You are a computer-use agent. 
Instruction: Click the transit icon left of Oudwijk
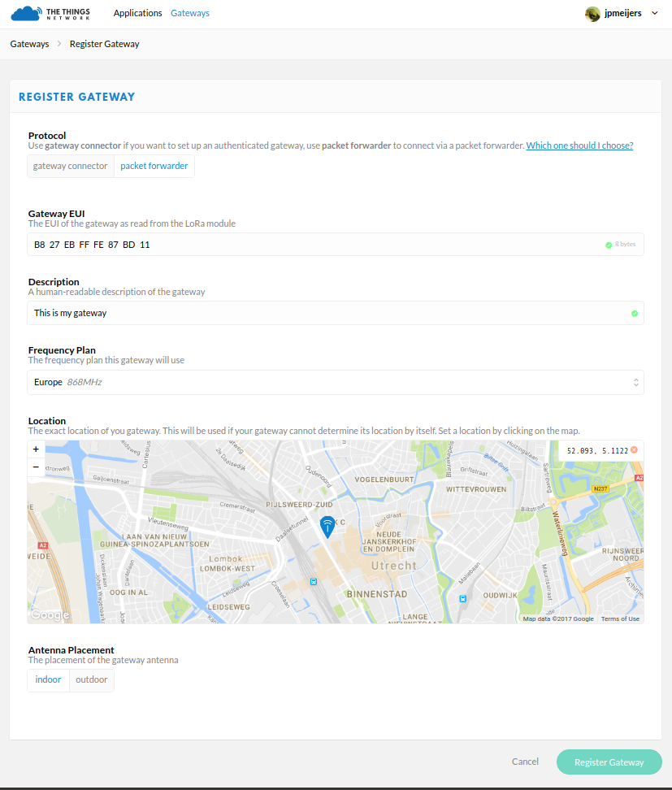coord(462,598)
